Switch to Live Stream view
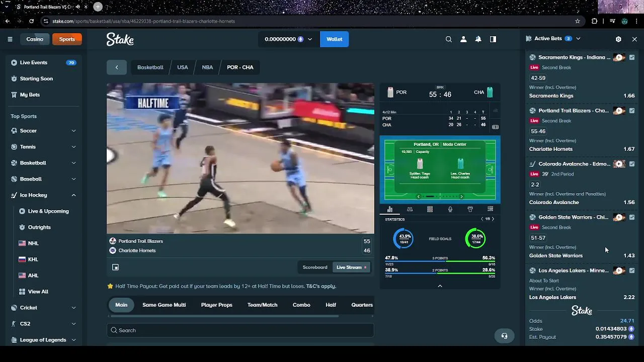The width and height of the screenshot is (644, 362). tap(352, 267)
